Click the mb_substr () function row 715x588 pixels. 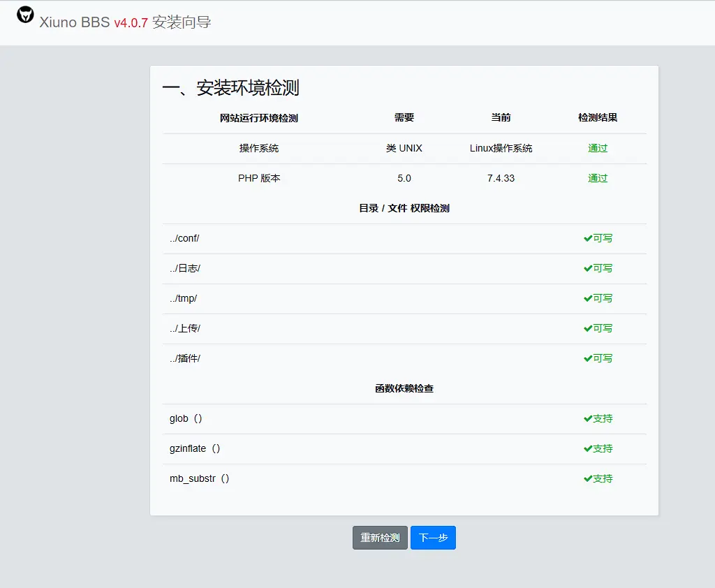click(x=404, y=479)
